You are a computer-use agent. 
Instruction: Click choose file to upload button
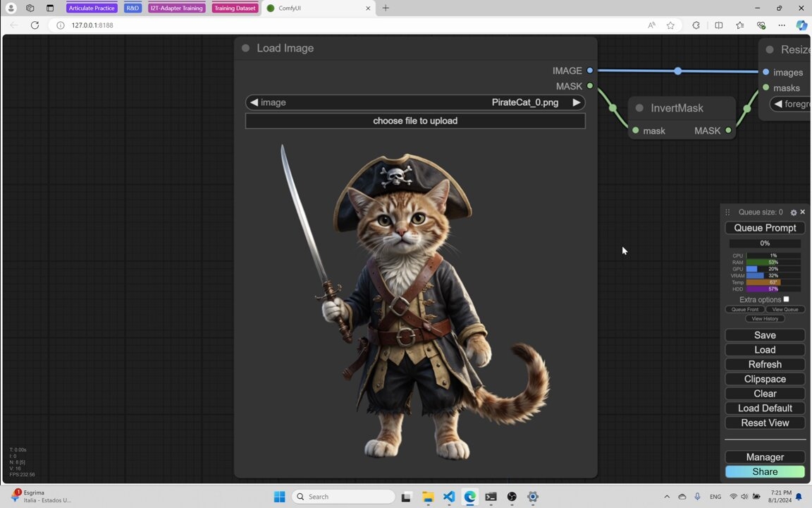coord(415,121)
